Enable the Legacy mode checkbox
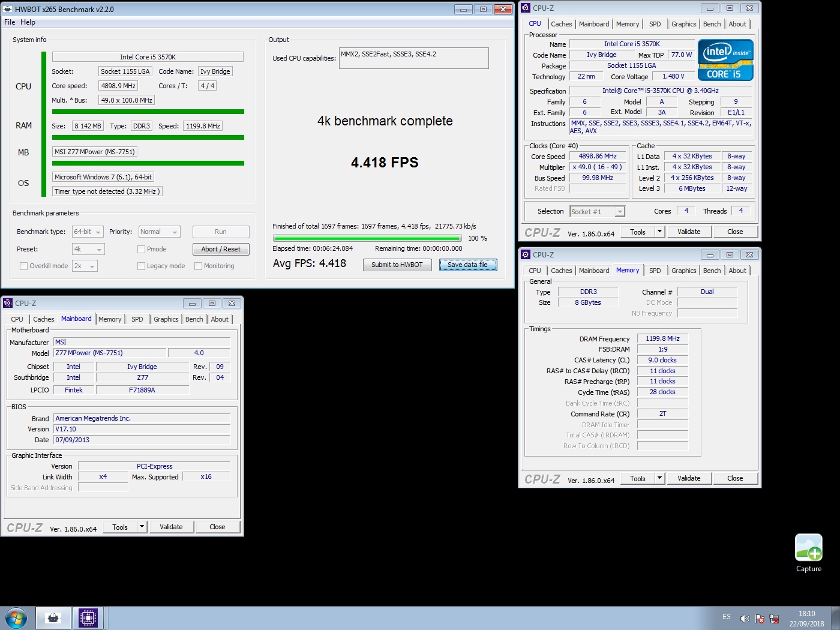The image size is (840, 630). coord(141,266)
